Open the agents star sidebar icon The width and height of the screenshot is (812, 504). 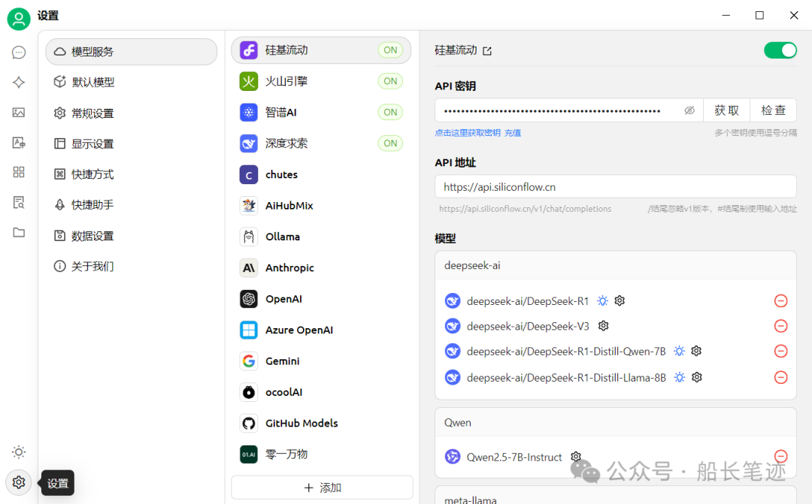(x=19, y=83)
